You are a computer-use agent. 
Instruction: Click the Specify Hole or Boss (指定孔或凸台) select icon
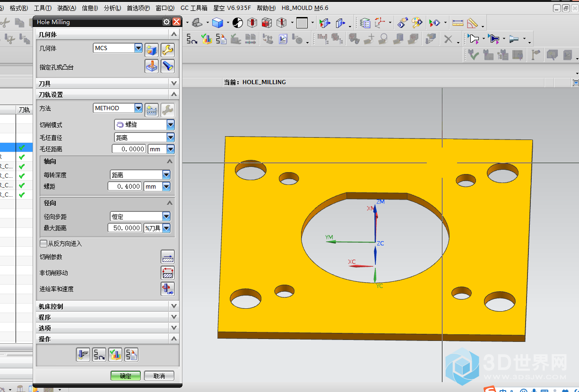(151, 66)
